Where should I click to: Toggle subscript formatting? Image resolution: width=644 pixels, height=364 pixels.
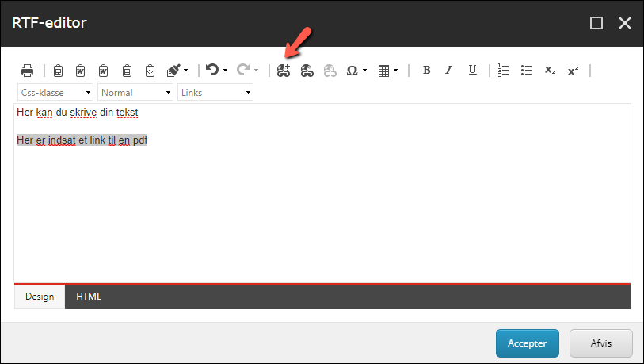(550, 71)
